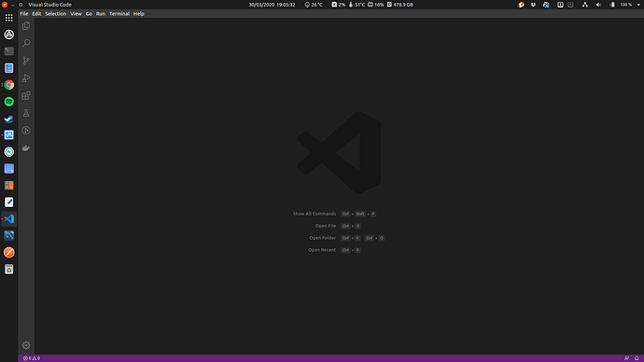Open the blue square app below Steam in dock
Viewport: 644px width, 362px height.
pyautogui.click(x=9, y=135)
